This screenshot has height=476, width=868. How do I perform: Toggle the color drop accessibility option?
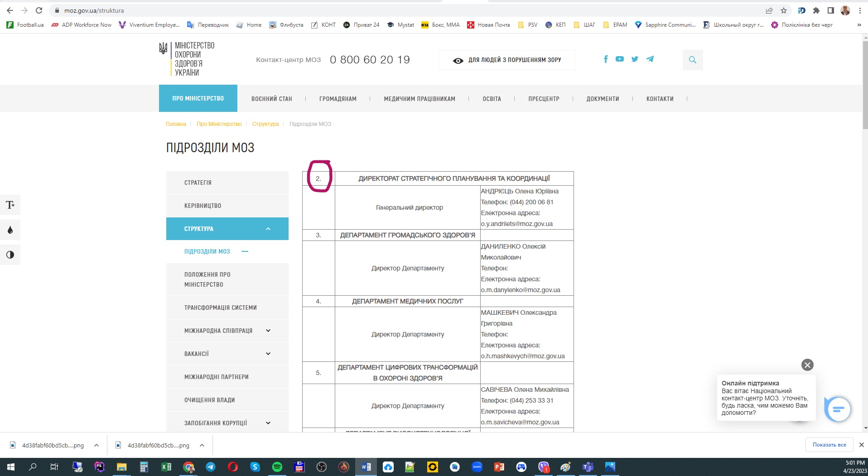click(x=10, y=230)
